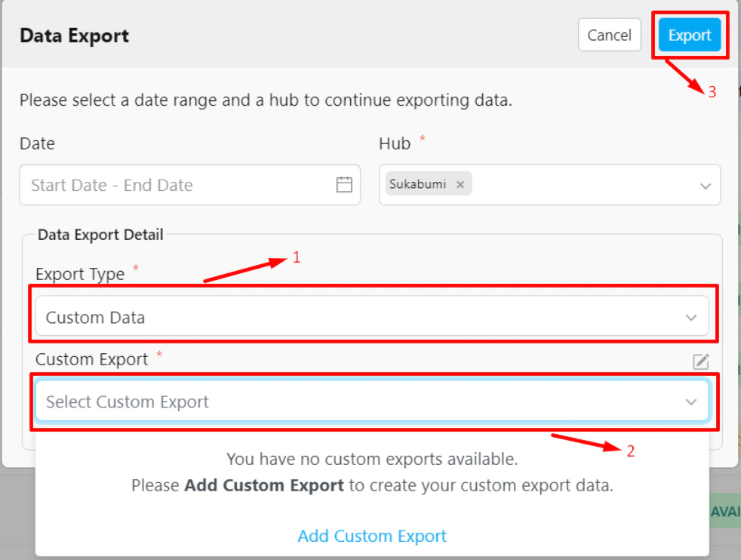Click the Hub field label
The height and width of the screenshot is (560, 741).
[395, 143]
